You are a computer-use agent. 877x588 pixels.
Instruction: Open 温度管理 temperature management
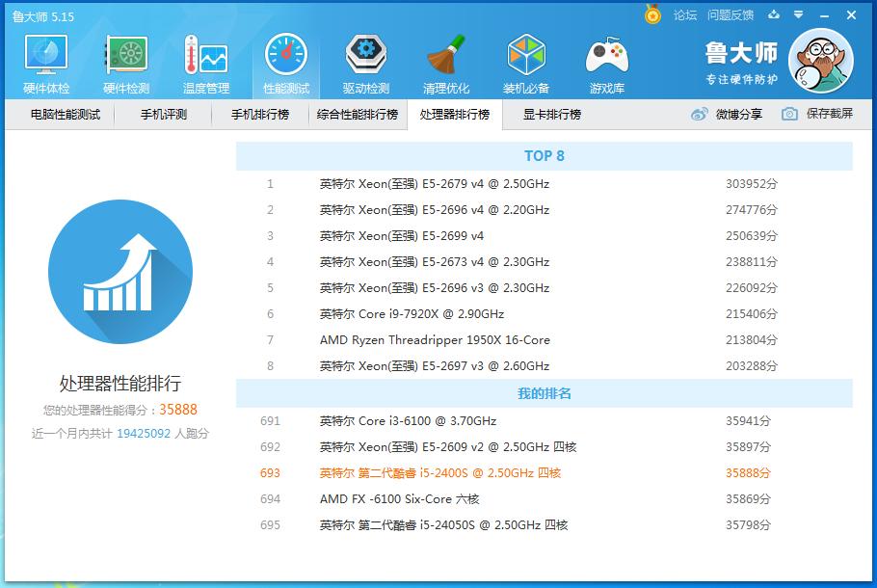point(204,60)
